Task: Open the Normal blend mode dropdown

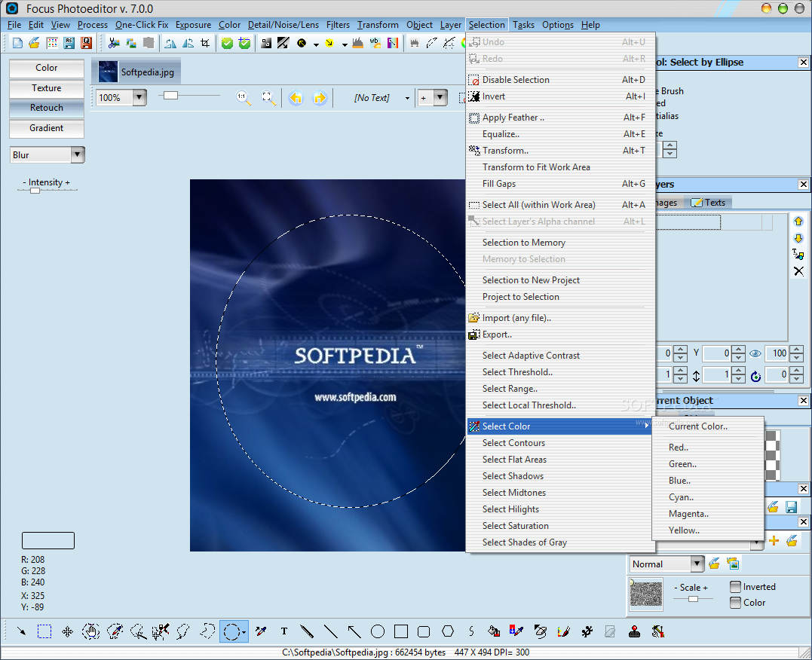Action: 697,564
